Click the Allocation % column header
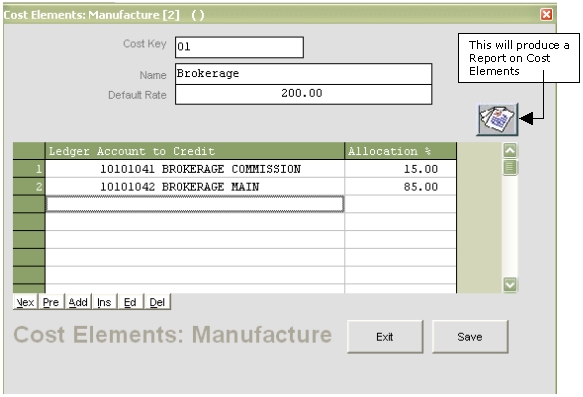This screenshot has height=397, width=583. point(400,151)
